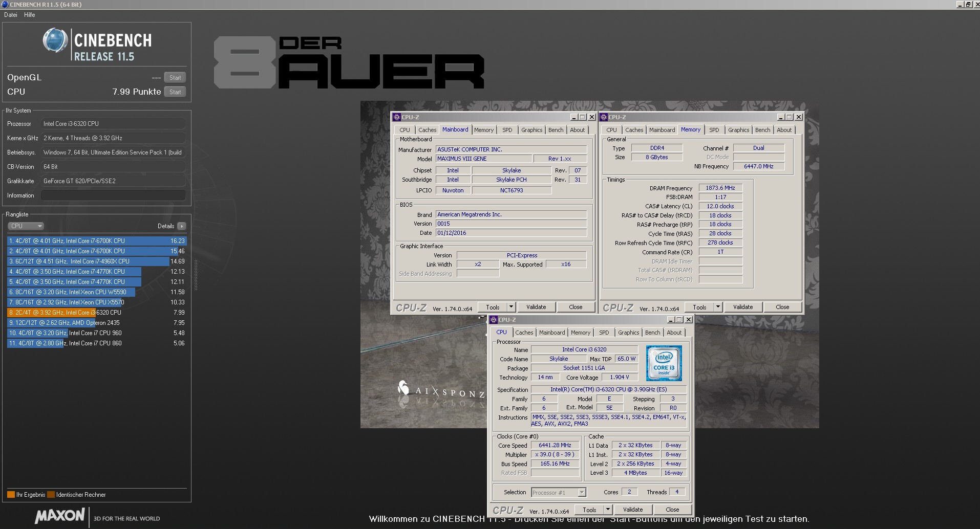Open Graphics tab in Mainboard CPU-Z window
The width and height of the screenshot is (980, 529).
(x=531, y=130)
